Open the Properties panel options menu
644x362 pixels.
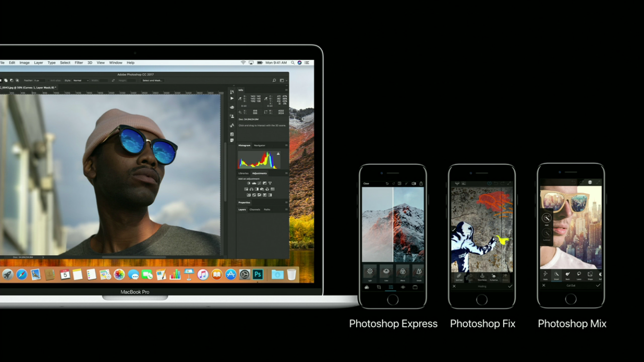[x=286, y=203]
